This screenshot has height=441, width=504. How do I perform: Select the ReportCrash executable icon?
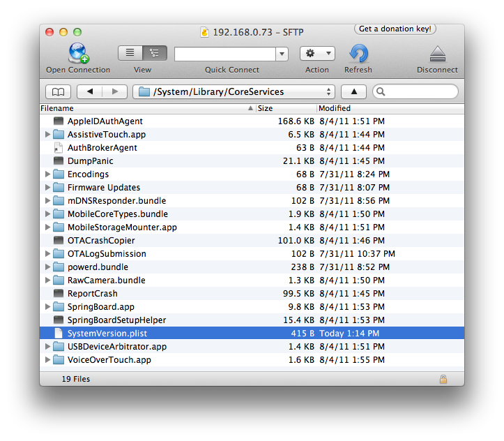tap(59, 293)
